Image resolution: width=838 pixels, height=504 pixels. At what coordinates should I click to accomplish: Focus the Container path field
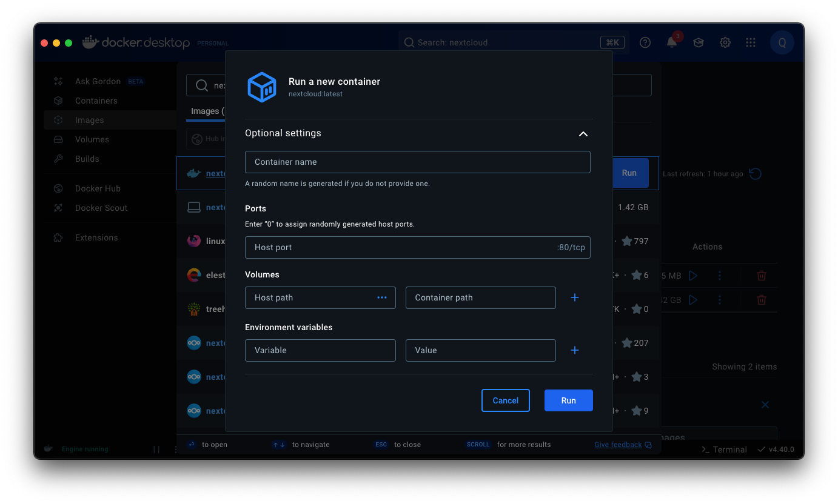[x=481, y=297]
